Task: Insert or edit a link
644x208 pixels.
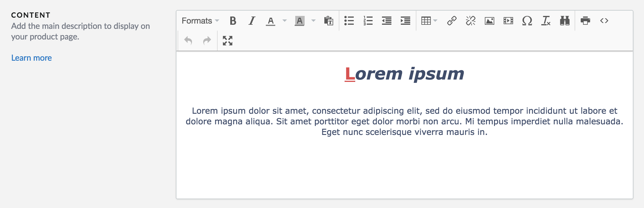Action: 452,21
